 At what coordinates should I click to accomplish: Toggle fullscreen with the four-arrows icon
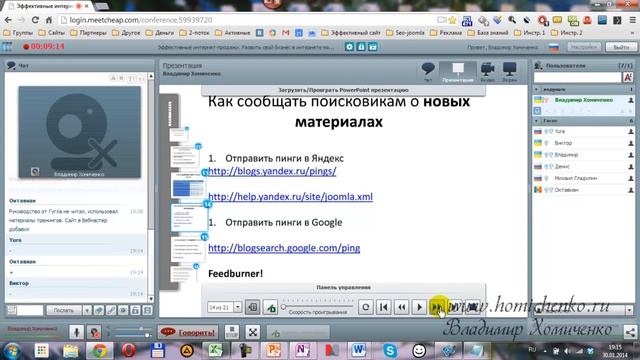253,332
